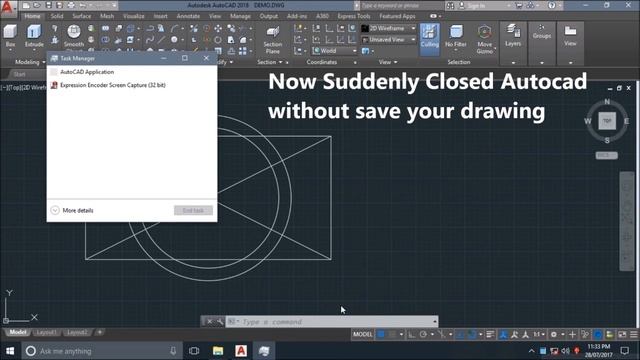
Task: Toggle the grid display in status bar
Action: click(381, 334)
